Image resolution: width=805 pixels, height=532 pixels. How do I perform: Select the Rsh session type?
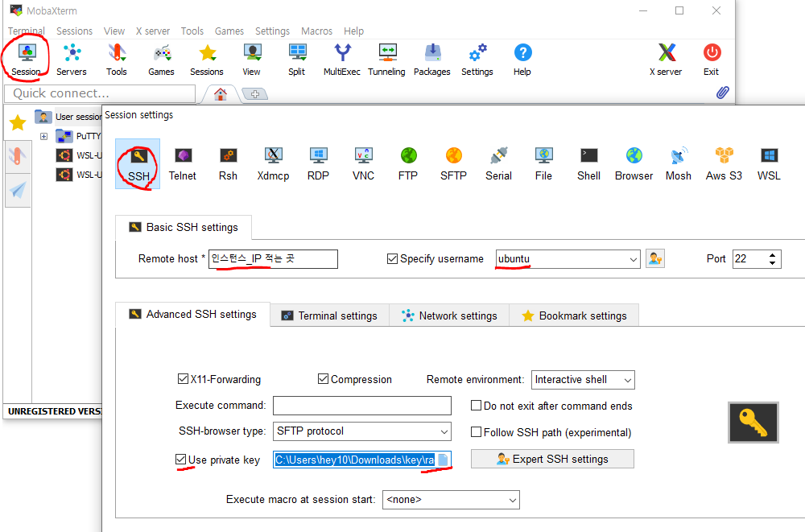(228, 164)
